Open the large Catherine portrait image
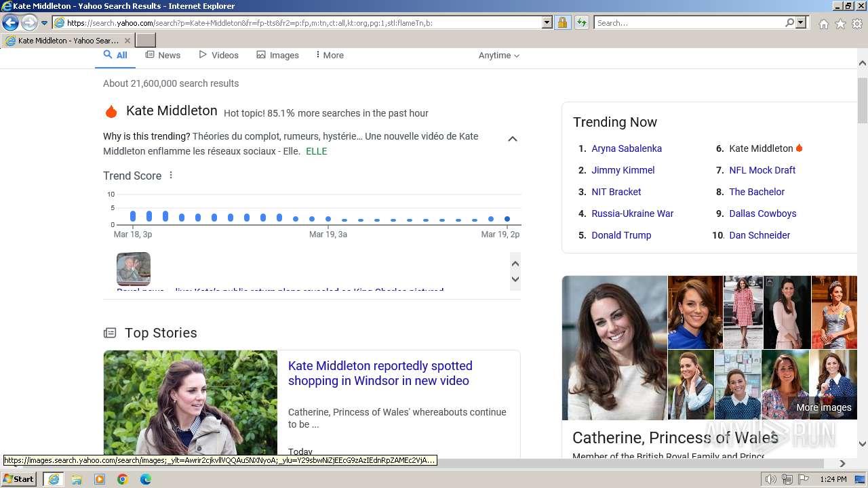The image size is (868, 488). pyautogui.click(x=614, y=348)
